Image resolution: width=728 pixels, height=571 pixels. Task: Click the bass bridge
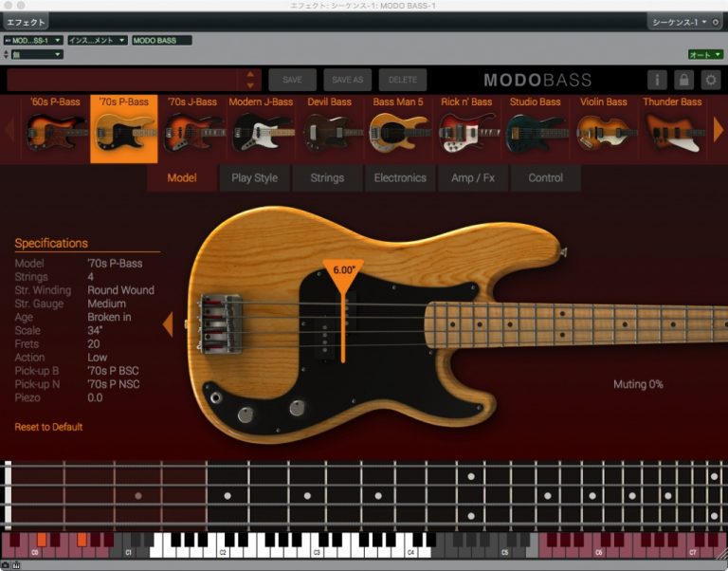coord(221,323)
